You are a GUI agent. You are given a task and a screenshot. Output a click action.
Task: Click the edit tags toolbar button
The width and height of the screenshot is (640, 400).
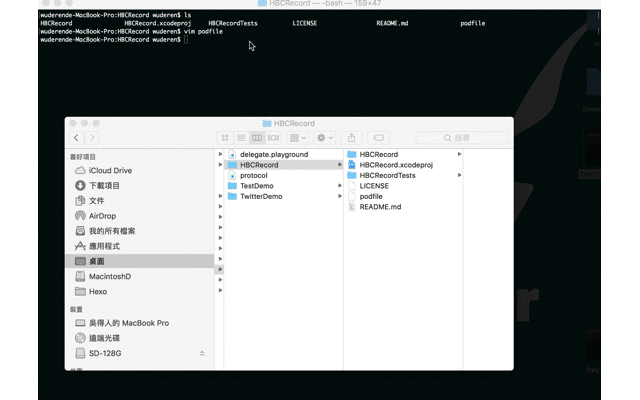click(378, 138)
